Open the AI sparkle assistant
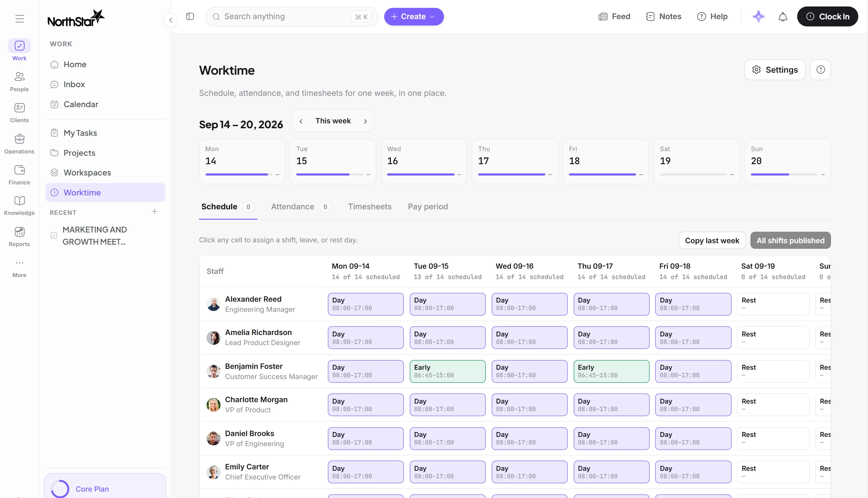Viewport: 868px width, 498px height. (759, 17)
